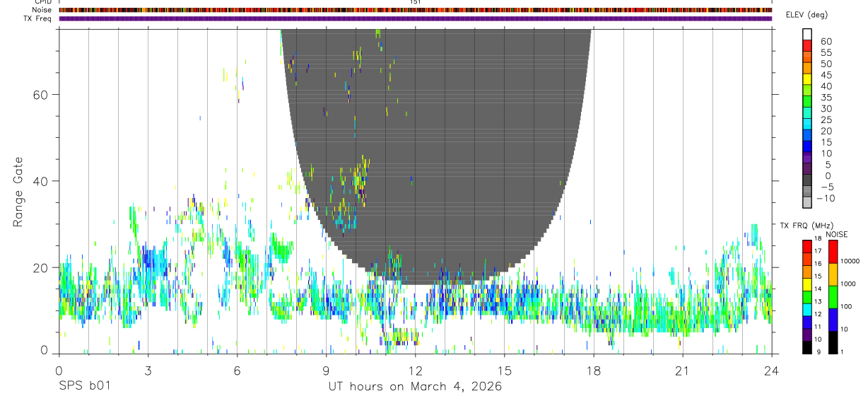Click the '1000' label on the NOISE colorbar
868x401 pixels.
coord(850,284)
